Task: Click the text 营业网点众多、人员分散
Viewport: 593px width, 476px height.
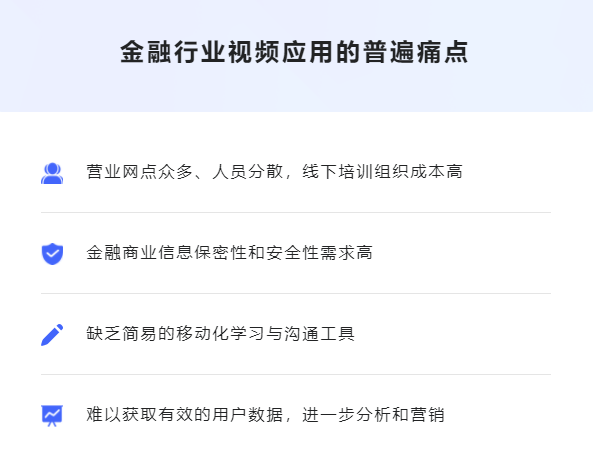Action: (185, 172)
